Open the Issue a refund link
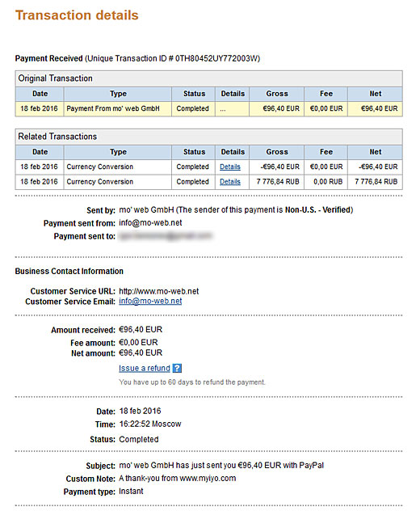 pos(145,368)
